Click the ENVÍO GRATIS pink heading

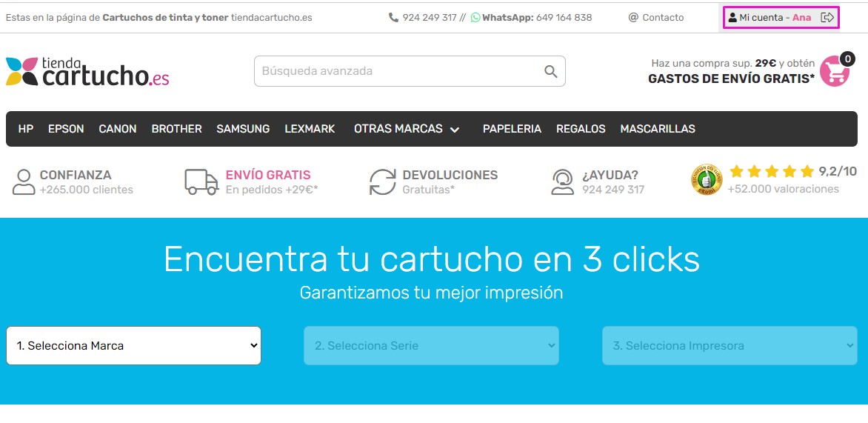(x=268, y=175)
